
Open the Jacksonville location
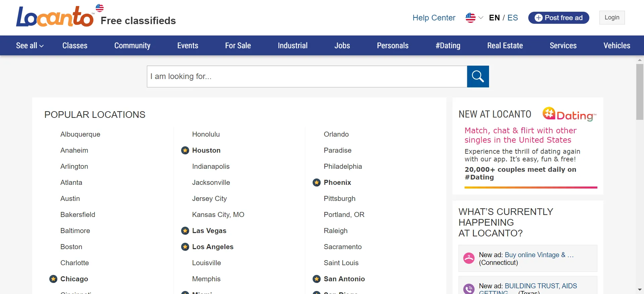(x=211, y=182)
